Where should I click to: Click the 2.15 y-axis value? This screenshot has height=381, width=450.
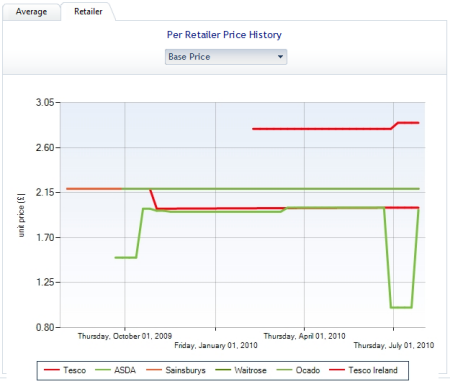45,192
